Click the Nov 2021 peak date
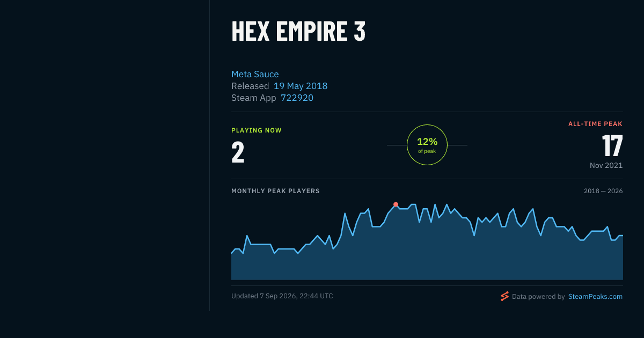The image size is (644, 338). (606, 165)
